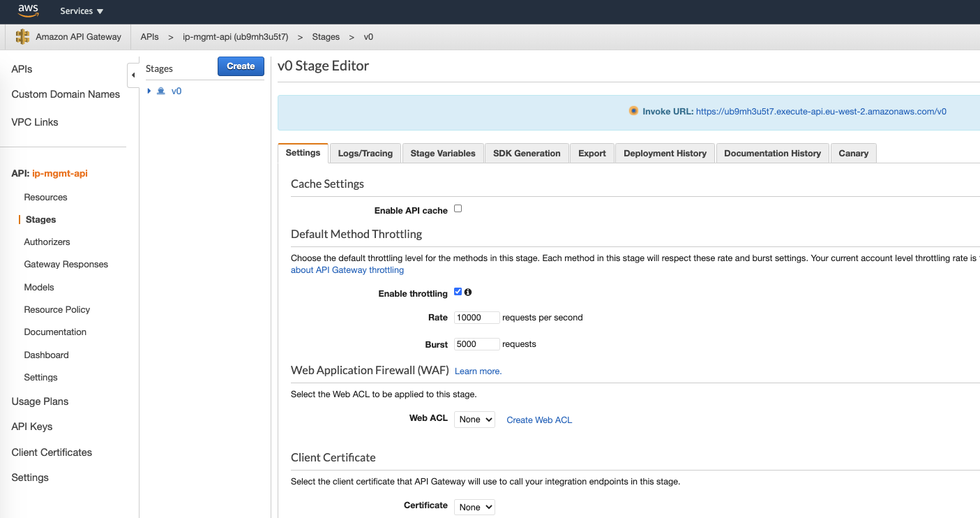Select the v0 stage tree item

pyautogui.click(x=176, y=91)
